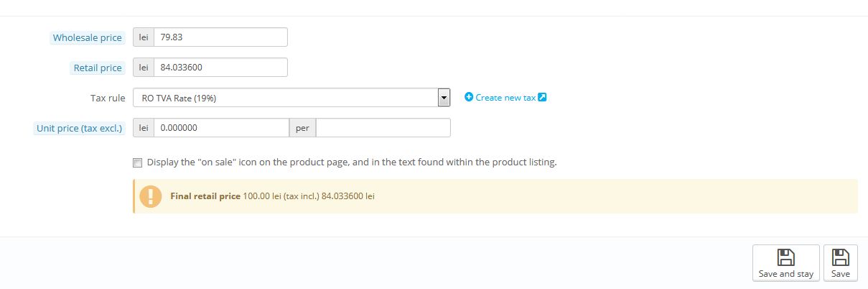
Task: Click the "per" addon box
Action: click(302, 127)
